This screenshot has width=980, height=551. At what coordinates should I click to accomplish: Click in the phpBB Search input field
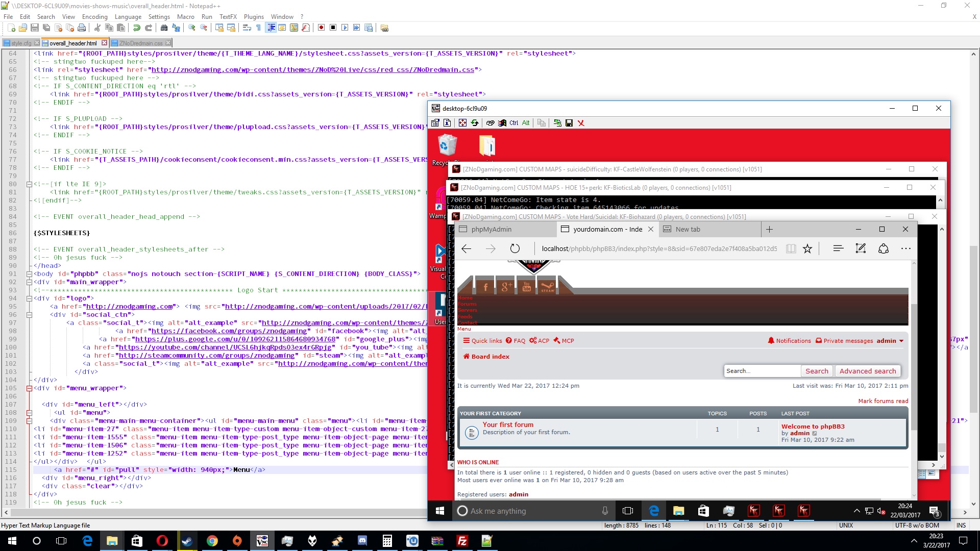761,371
